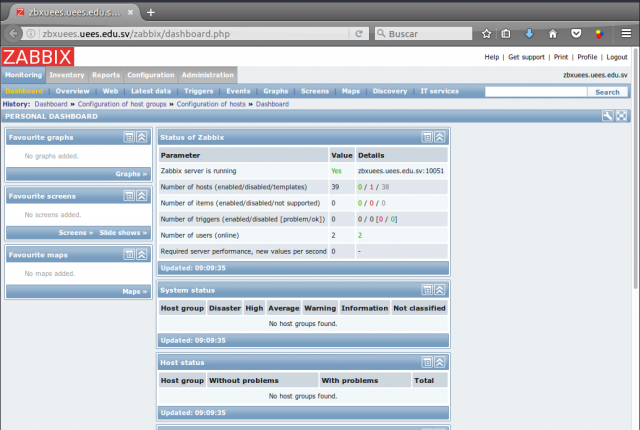Go to the browser home icon
This screenshot has width=640, height=430.
tap(553, 33)
